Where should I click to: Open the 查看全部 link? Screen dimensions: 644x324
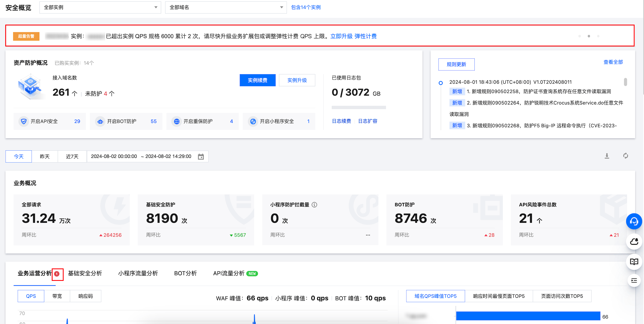tap(613, 62)
